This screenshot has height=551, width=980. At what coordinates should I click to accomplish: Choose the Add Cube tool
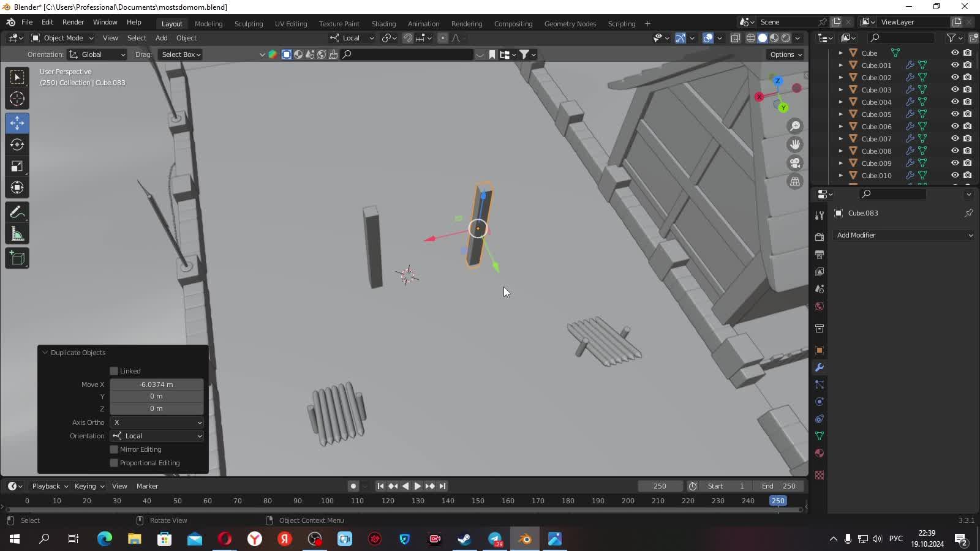point(17,258)
